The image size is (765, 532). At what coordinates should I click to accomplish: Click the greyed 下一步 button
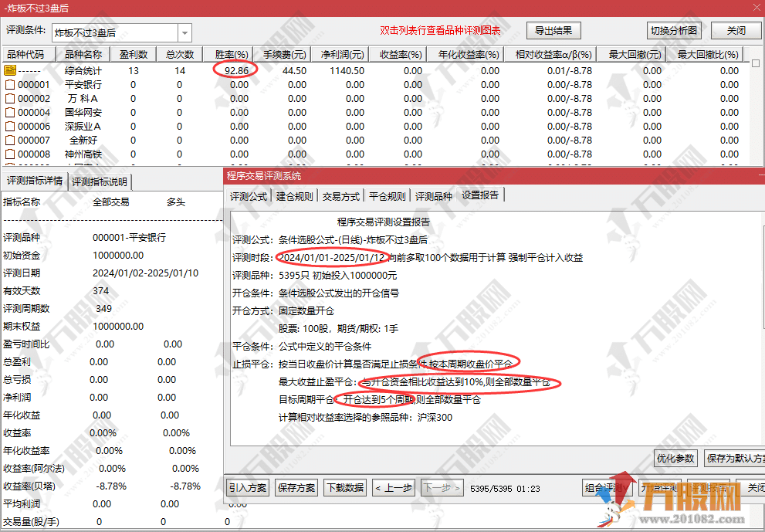442,487
